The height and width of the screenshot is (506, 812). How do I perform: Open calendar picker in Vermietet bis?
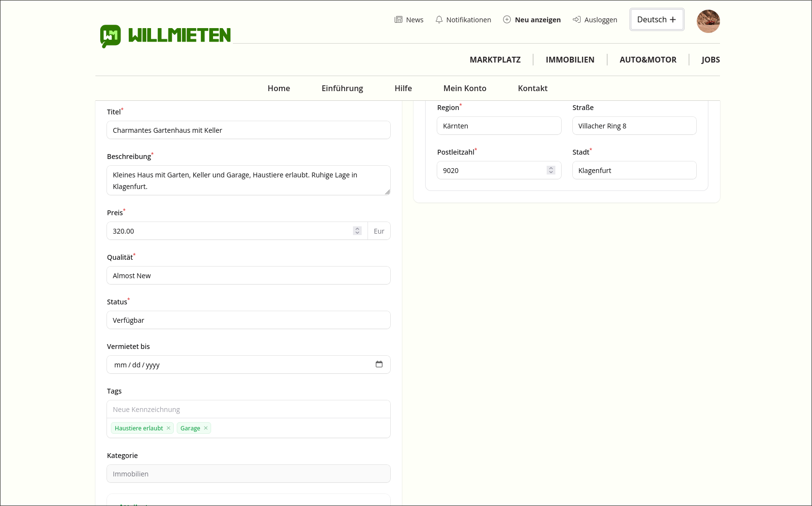click(x=379, y=364)
